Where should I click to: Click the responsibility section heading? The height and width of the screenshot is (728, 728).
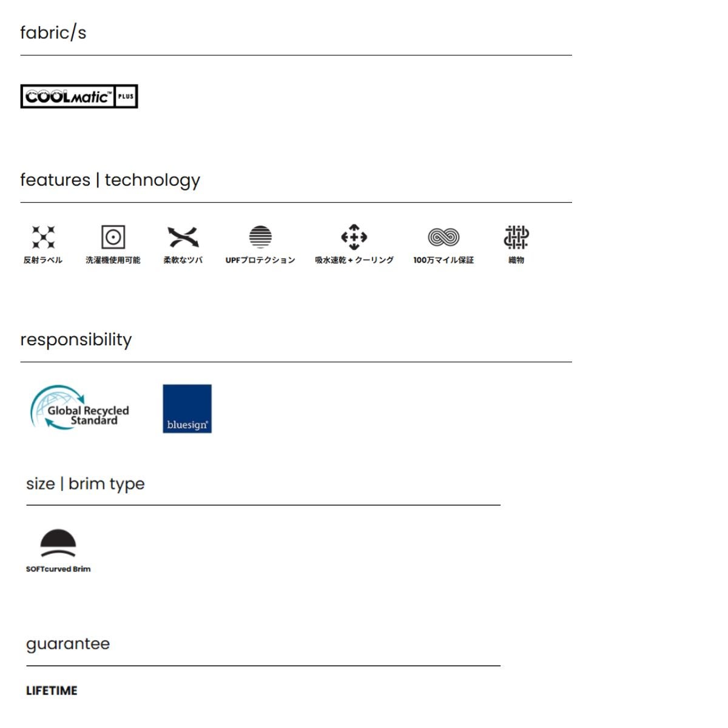click(76, 340)
